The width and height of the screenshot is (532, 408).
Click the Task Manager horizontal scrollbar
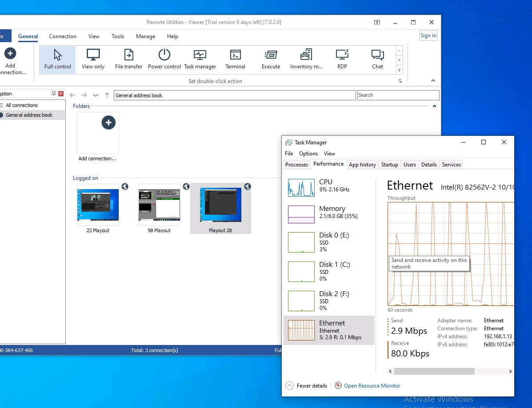434,371
